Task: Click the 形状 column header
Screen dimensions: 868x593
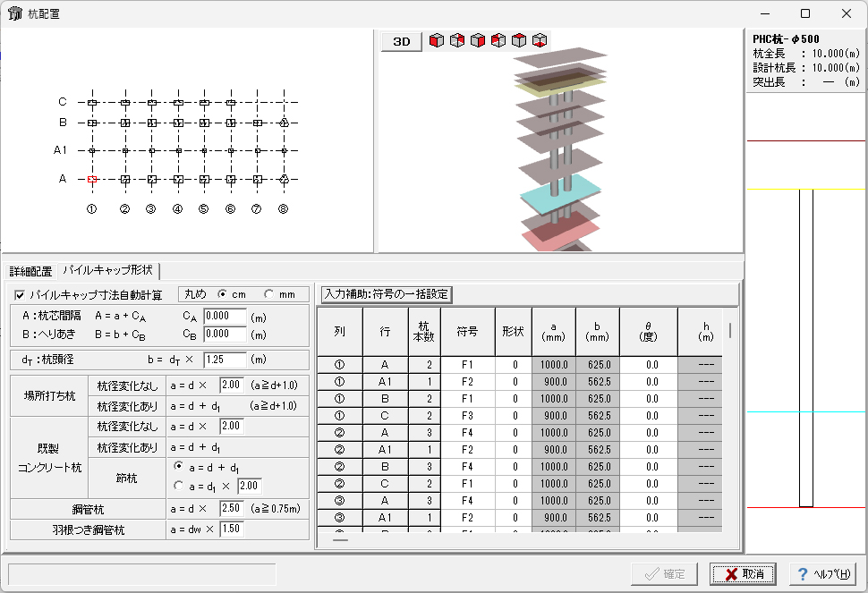Action: 513,331
